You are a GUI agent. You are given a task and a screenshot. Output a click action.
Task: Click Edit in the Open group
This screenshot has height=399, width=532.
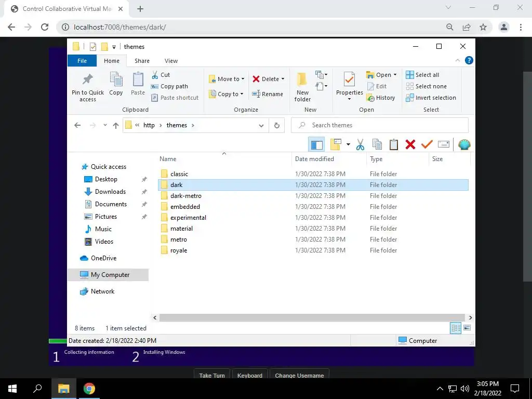point(377,86)
